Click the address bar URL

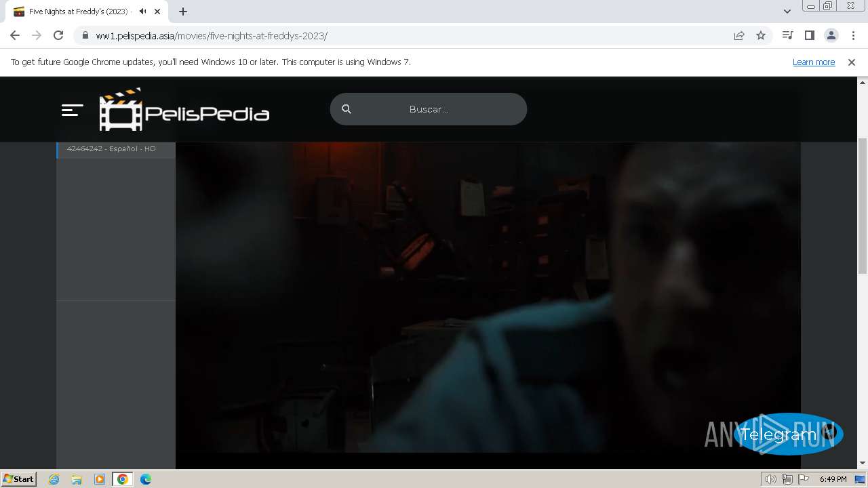click(212, 36)
